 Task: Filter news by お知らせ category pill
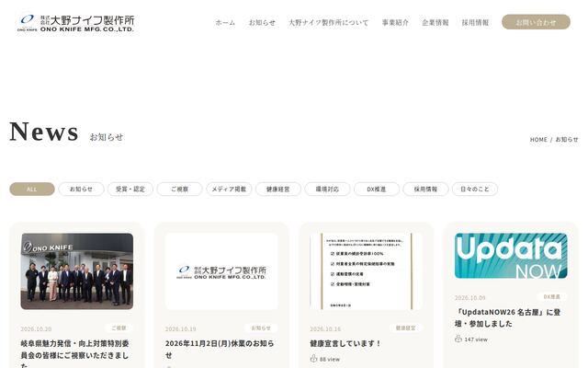82,189
